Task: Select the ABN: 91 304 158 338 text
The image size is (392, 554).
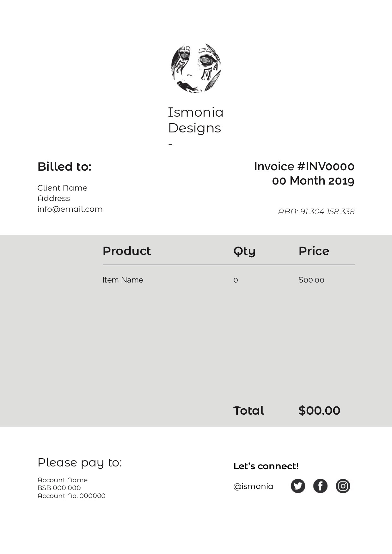Action: pyautogui.click(x=316, y=211)
